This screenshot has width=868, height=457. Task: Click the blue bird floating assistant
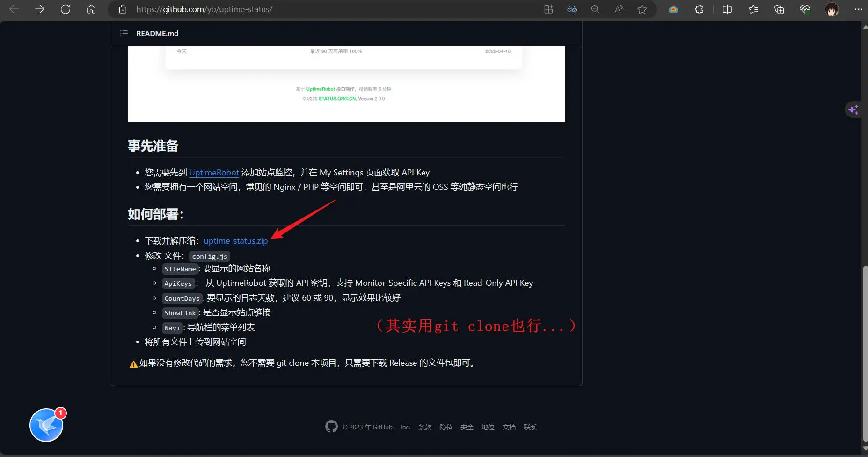click(46, 425)
